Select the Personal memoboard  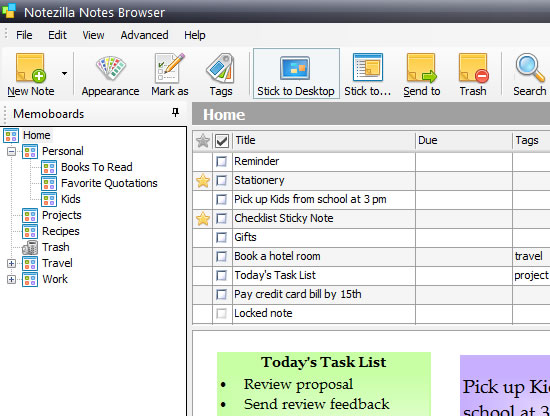62,152
